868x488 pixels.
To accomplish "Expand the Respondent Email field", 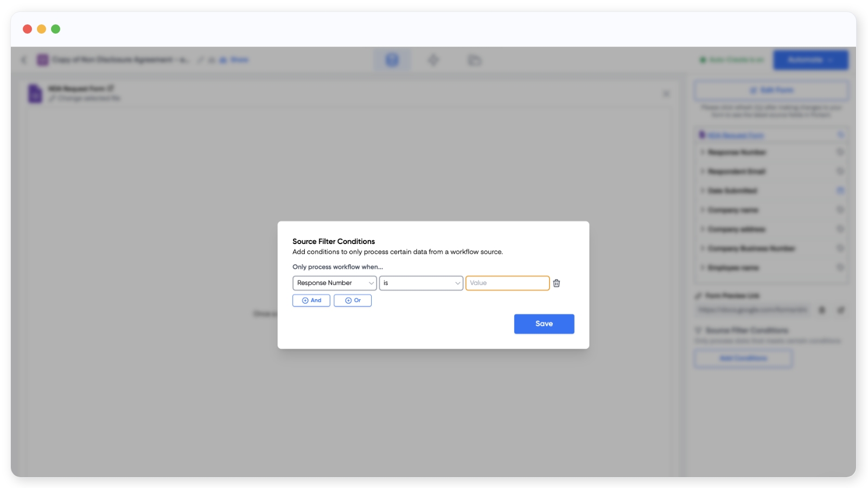I will click(x=703, y=171).
